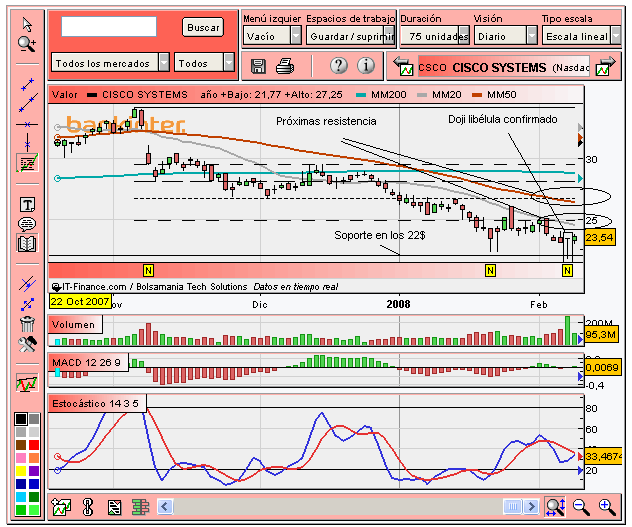This screenshot has width=632, height=527.
Task: Click the MM50 legend entry
Action: pyautogui.click(x=495, y=95)
